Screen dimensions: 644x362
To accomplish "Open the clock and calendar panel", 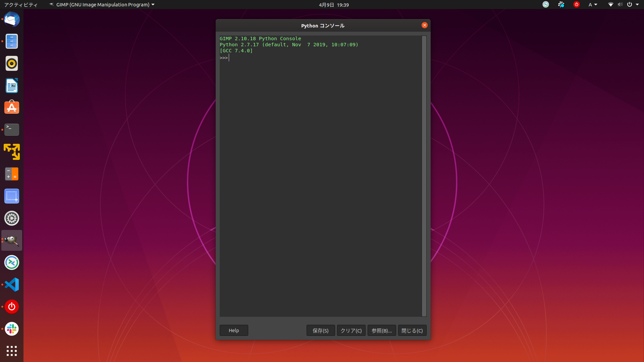I will (x=334, y=5).
